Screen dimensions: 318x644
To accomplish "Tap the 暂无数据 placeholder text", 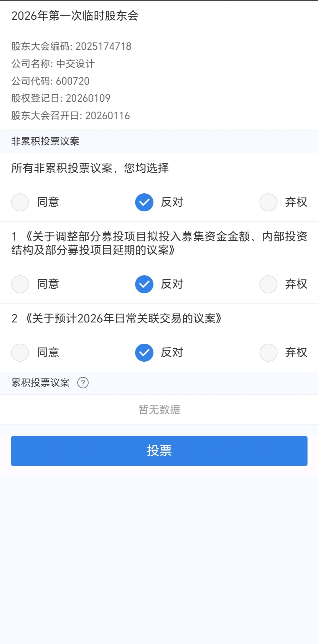I will point(159,410).
